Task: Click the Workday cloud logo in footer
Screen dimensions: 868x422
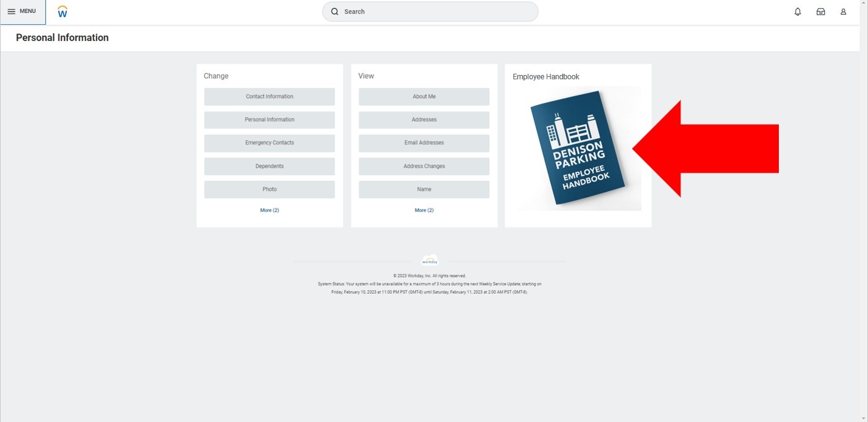Action: pos(430,261)
